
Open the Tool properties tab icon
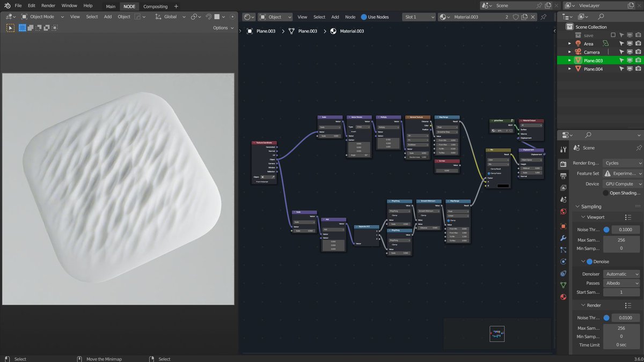(x=563, y=150)
